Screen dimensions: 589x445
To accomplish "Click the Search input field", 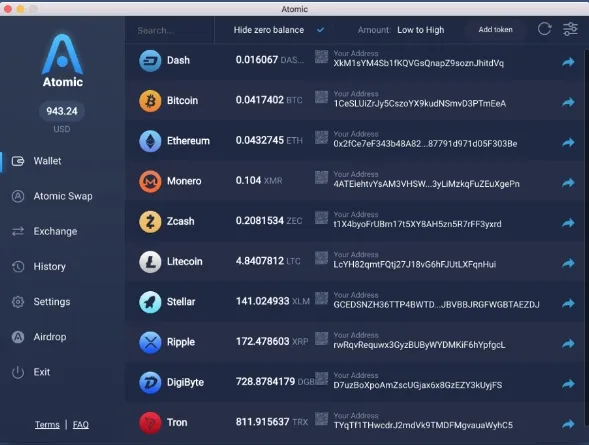I will [170, 30].
